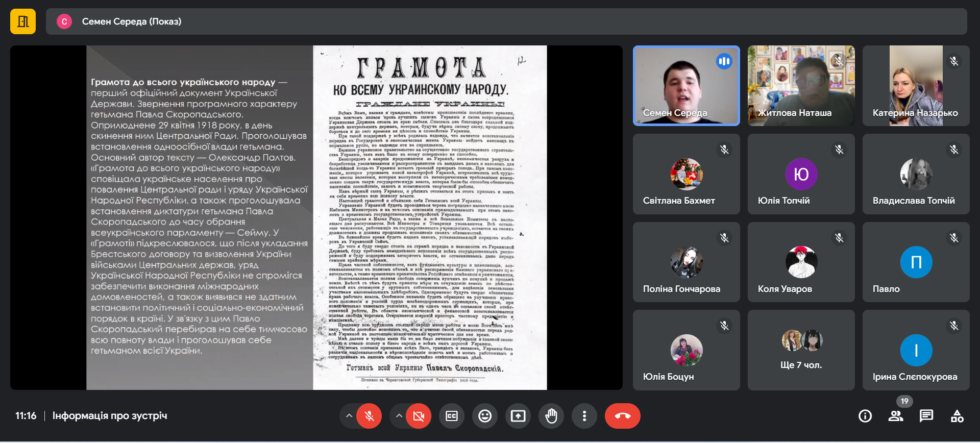
Task: Expand the 'Ще 7 чол.' participants tile
Action: pyautogui.click(x=801, y=350)
